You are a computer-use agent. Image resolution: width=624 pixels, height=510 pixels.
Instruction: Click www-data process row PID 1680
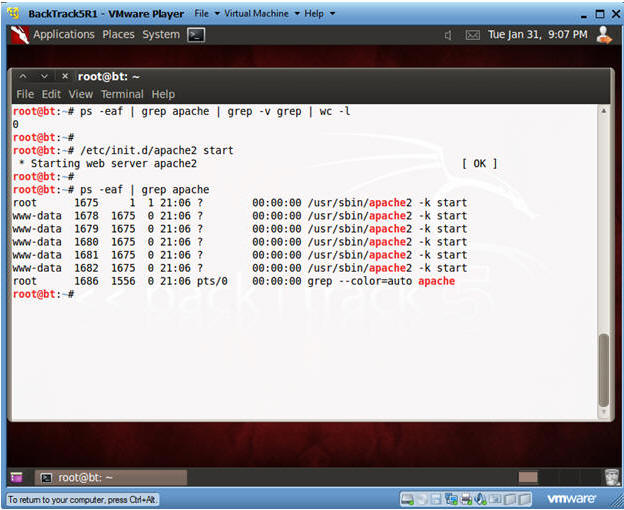point(240,242)
